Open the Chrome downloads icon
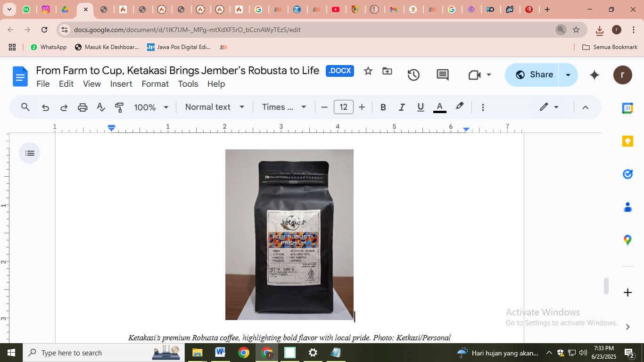644x362 pixels. tap(599, 30)
